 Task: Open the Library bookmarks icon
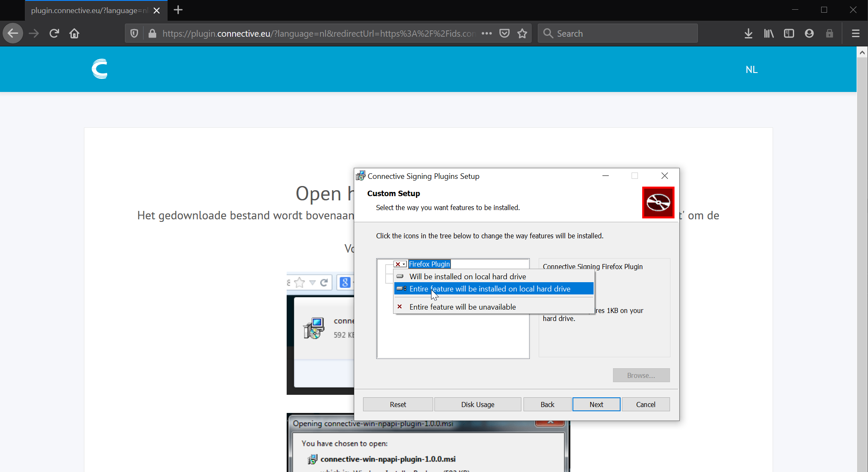(769, 33)
